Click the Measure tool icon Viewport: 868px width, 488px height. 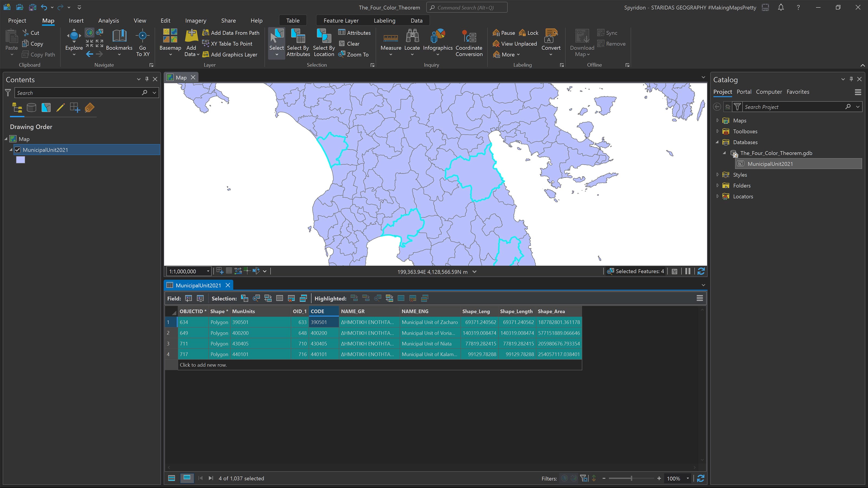[x=391, y=38]
